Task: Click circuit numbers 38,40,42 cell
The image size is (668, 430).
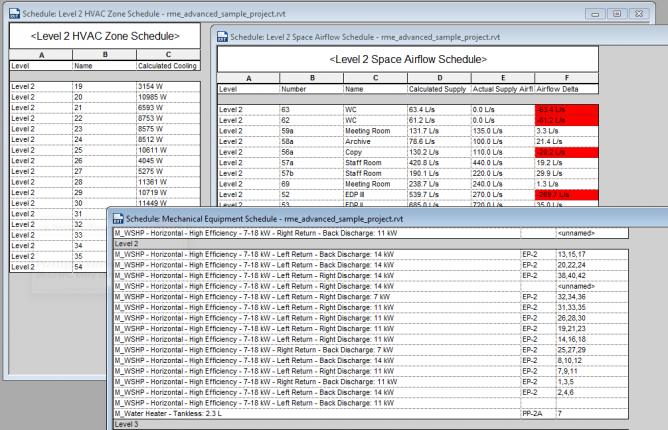Action: tap(592, 276)
